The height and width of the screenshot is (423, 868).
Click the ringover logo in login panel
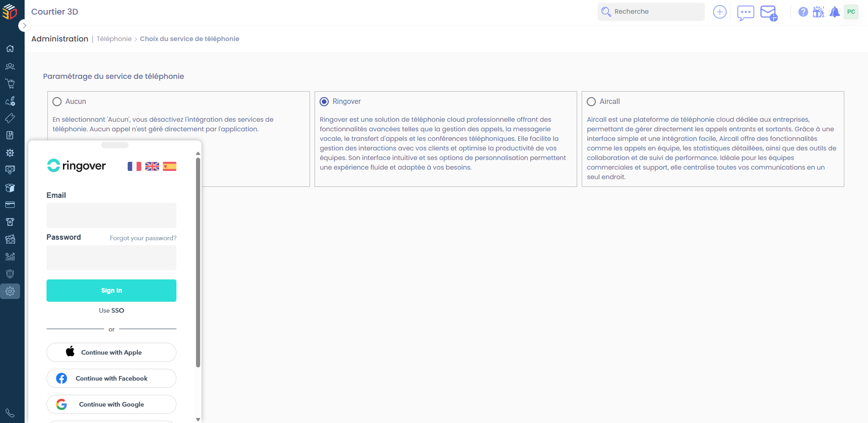77,165
